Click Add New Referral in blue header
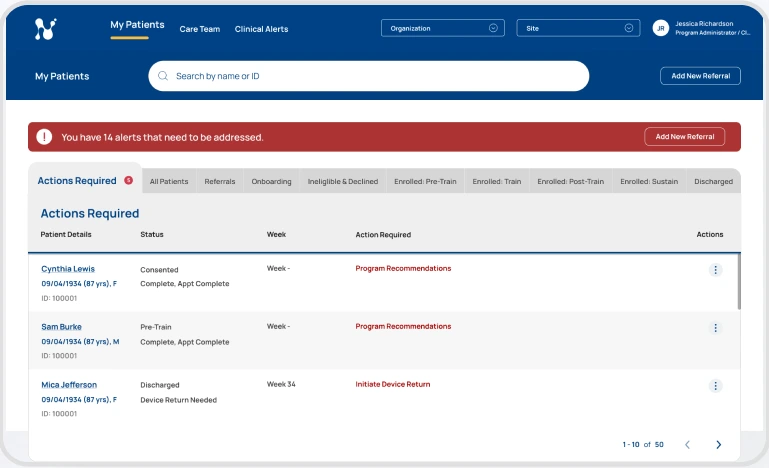 [700, 76]
